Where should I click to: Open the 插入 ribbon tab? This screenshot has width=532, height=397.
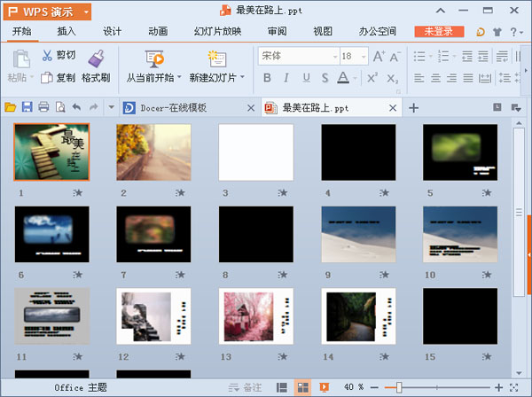tap(66, 32)
